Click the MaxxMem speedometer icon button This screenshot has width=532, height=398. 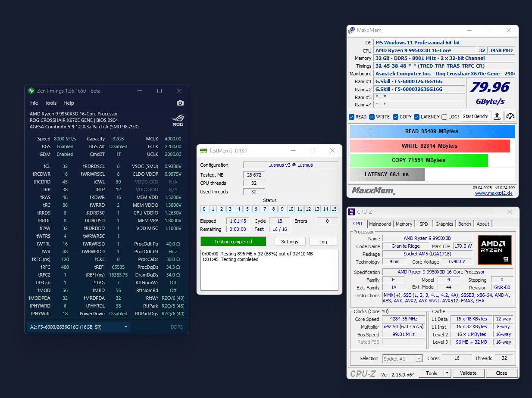click(510, 116)
